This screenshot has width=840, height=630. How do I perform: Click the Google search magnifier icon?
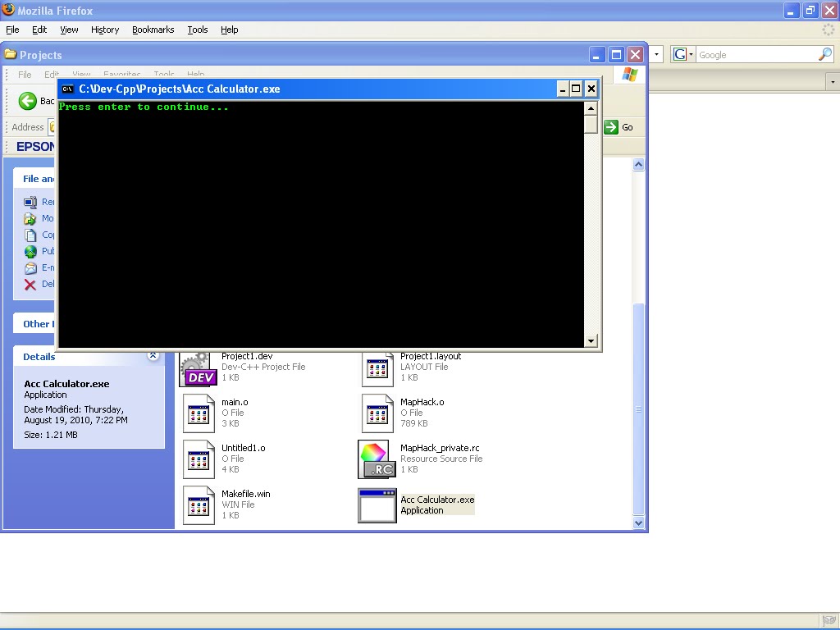click(825, 54)
